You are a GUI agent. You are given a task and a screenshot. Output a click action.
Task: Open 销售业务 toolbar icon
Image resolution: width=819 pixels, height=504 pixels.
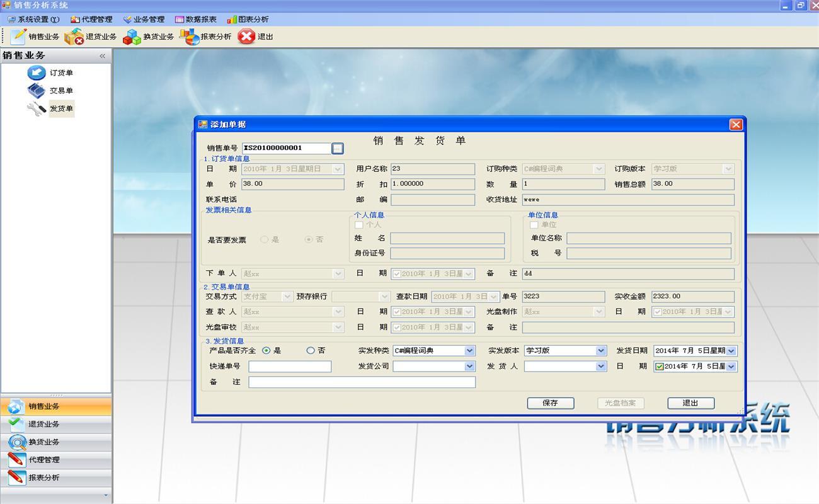click(19, 37)
